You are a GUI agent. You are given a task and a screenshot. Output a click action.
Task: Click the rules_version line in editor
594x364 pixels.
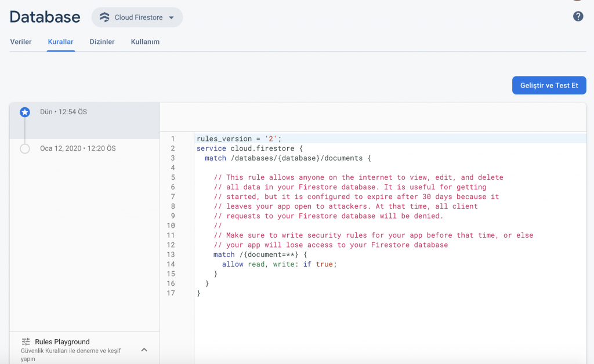point(238,139)
